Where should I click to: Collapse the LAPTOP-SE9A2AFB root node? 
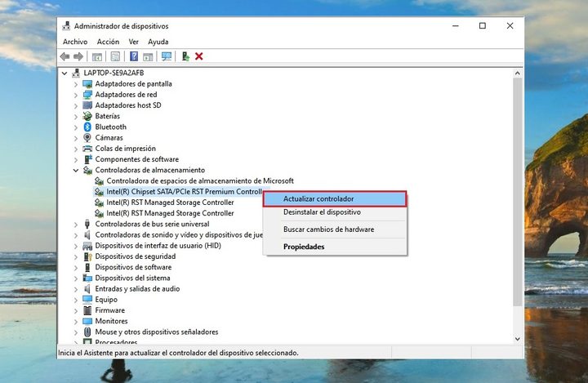[x=65, y=73]
